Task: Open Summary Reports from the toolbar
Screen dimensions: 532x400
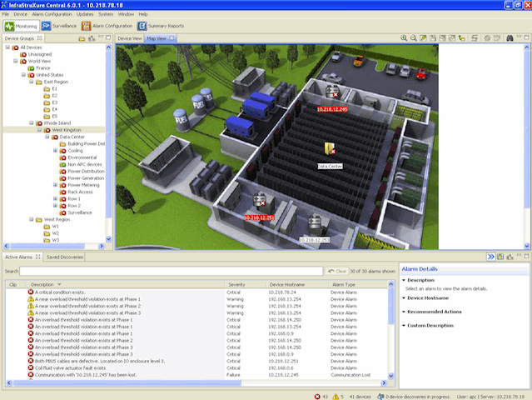Action: point(161,26)
